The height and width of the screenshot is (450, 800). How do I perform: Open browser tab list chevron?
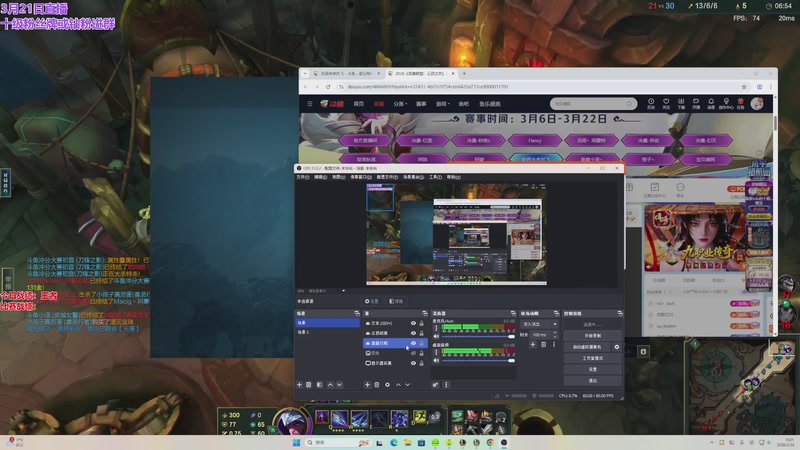(305, 73)
